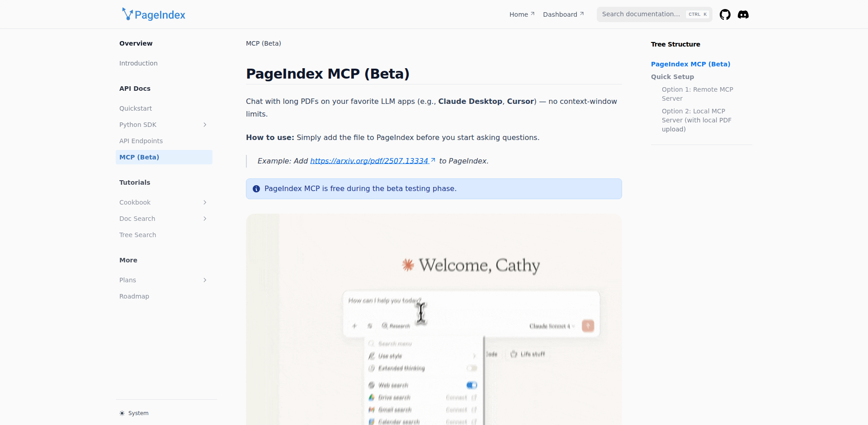Jump to Quick Setup in table of contents
The width and height of the screenshot is (868, 425).
tap(672, 77)
